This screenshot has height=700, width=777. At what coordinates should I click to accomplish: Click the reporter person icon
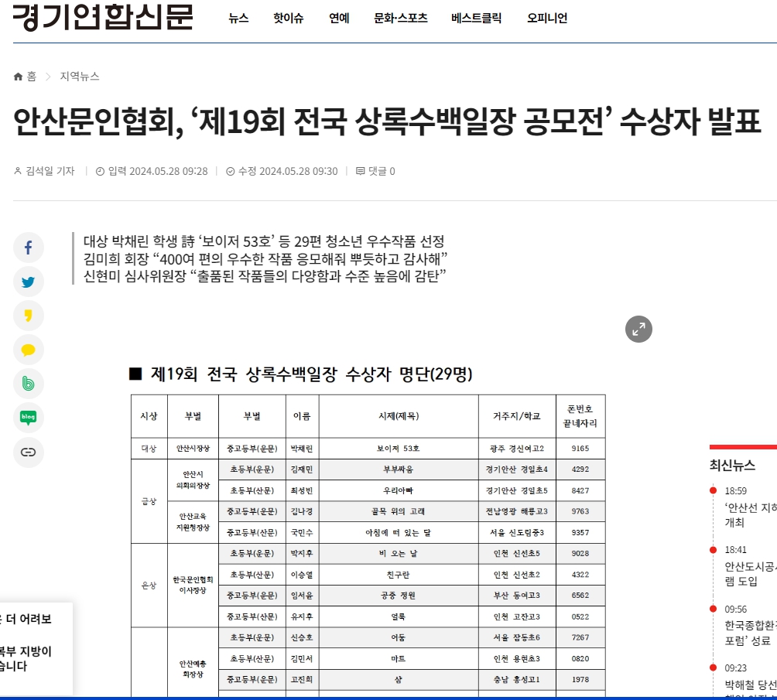(x=17, y=171)
